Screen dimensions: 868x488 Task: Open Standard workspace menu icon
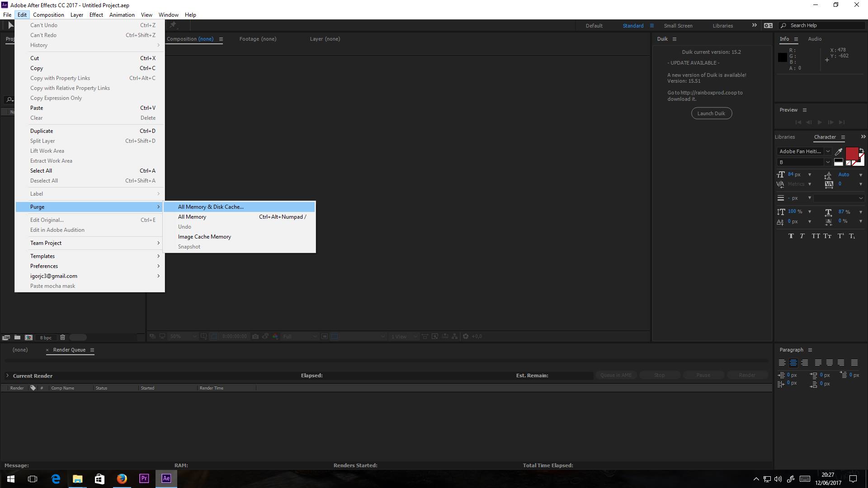(652, 25)
